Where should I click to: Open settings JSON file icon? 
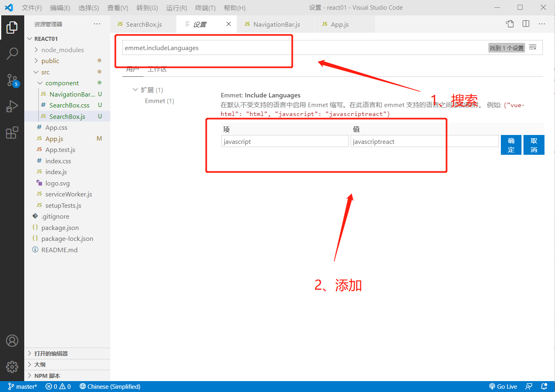[510, 24]
